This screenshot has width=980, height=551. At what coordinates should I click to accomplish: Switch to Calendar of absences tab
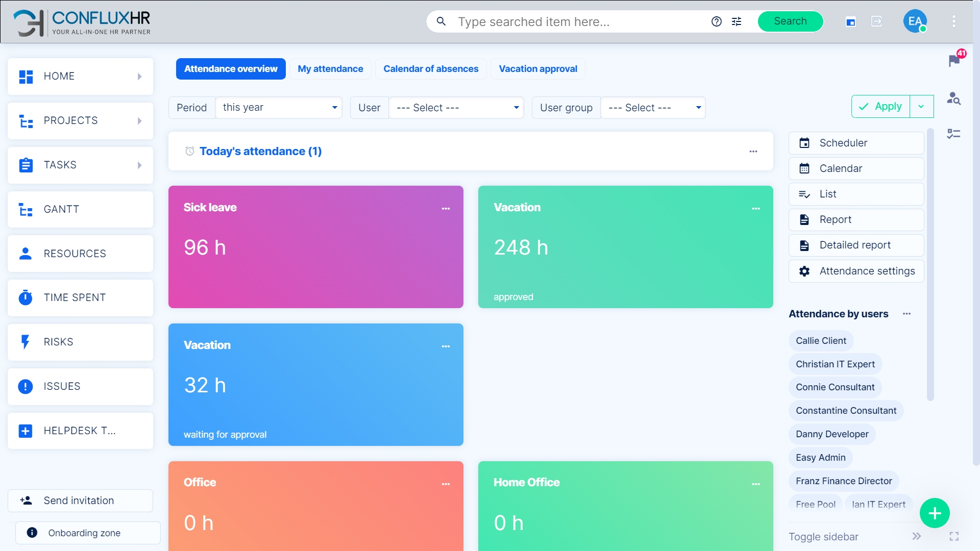431,69
